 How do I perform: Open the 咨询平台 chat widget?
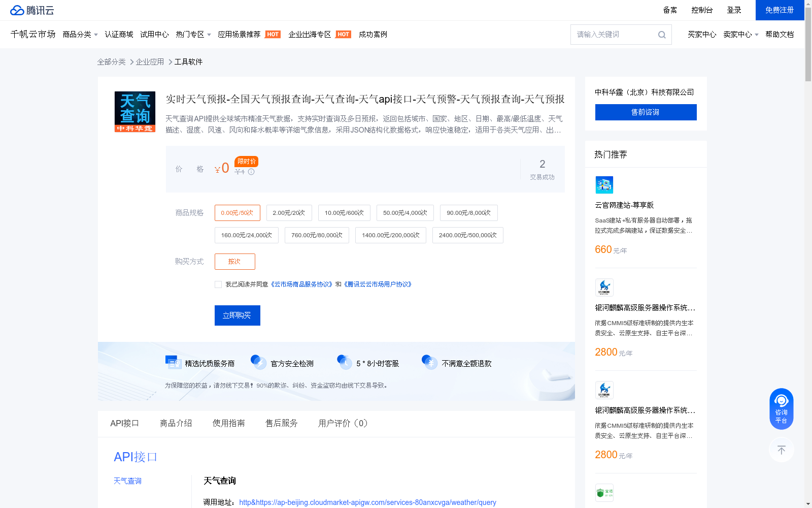[782, 409]
